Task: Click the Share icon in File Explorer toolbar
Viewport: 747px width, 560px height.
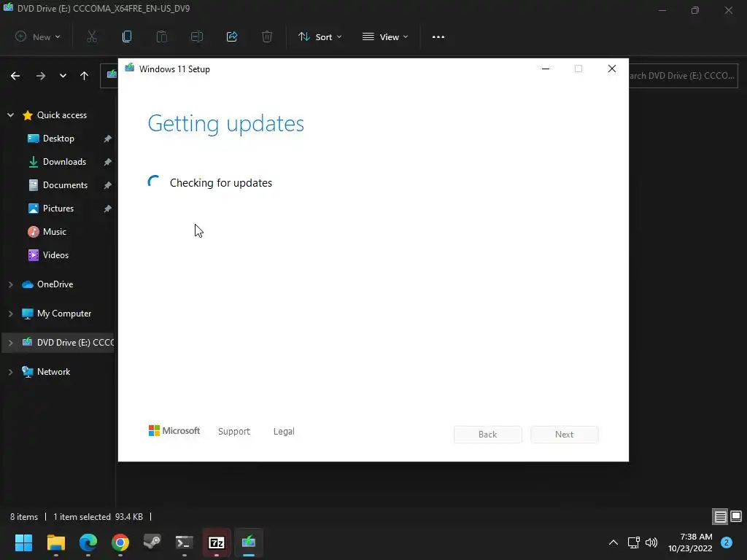Action: (232, 36)
